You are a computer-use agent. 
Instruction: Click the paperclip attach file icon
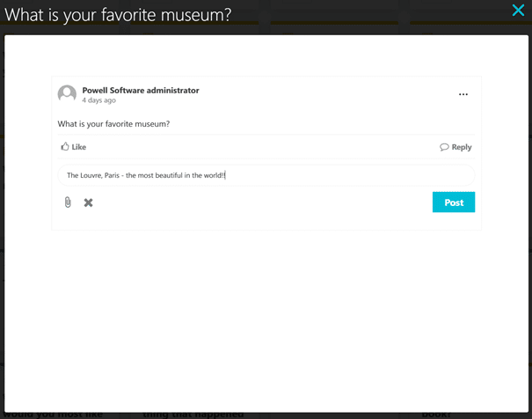(x=68, y=202)
